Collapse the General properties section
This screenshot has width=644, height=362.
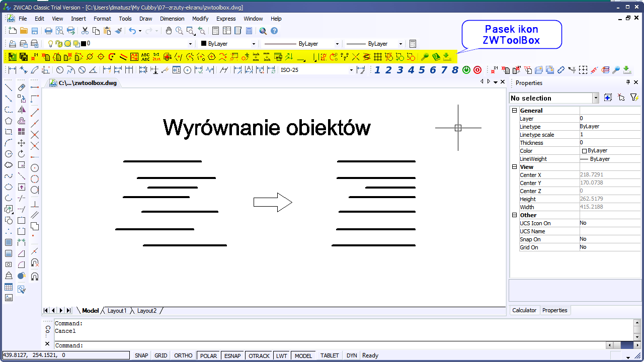coord(515,111)
